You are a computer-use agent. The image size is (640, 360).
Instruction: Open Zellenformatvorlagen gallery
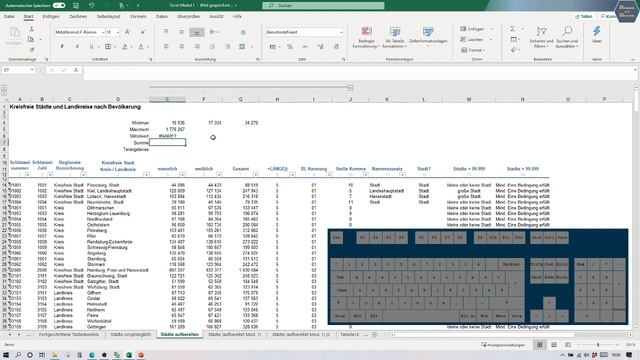(x=428, y=37)
